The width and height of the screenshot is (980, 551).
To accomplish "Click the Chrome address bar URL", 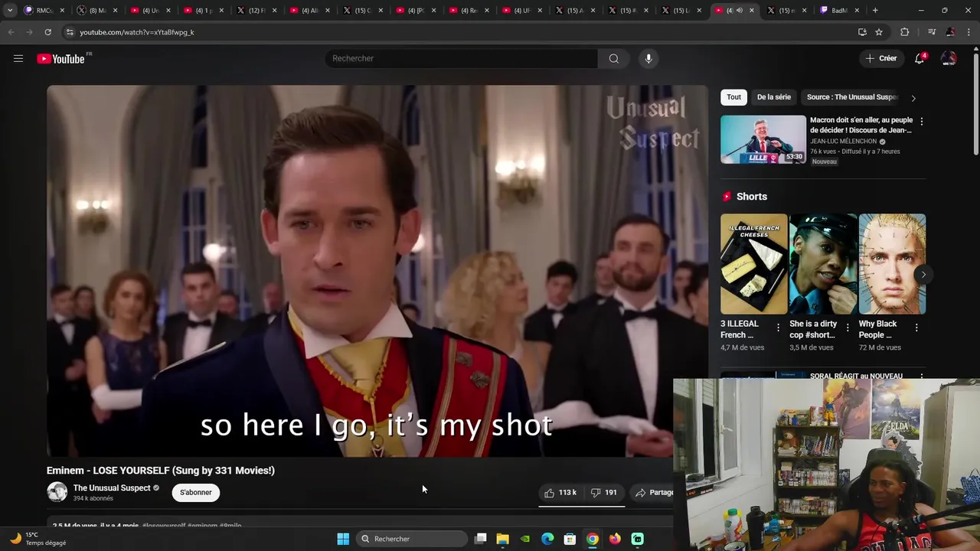I will tap(137, 32).
